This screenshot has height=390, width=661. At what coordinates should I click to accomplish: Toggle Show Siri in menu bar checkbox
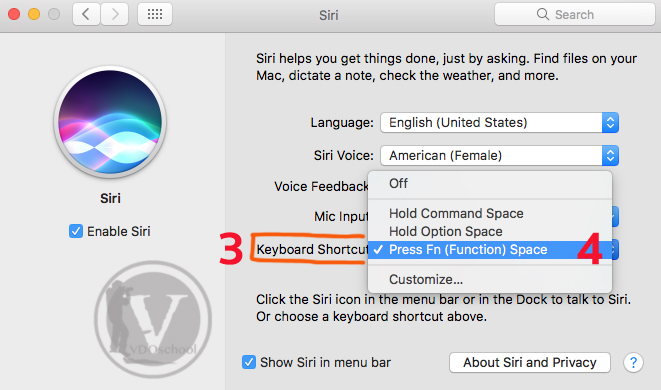(249, 362)
